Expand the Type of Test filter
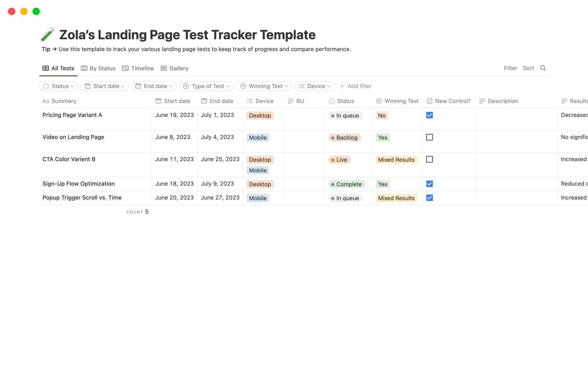The width and height of the screenshot is (588, 368). (206, 86)
